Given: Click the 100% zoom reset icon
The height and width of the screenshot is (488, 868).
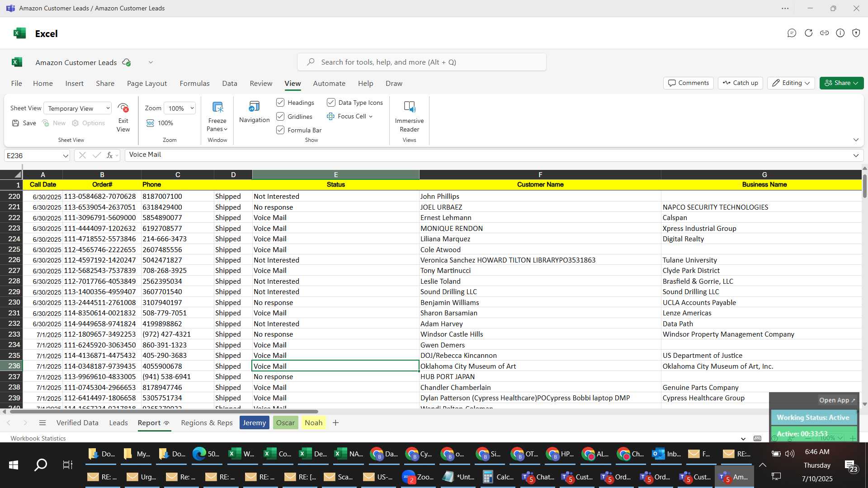Looking at the screenshot, I should (x=150, y=123).
